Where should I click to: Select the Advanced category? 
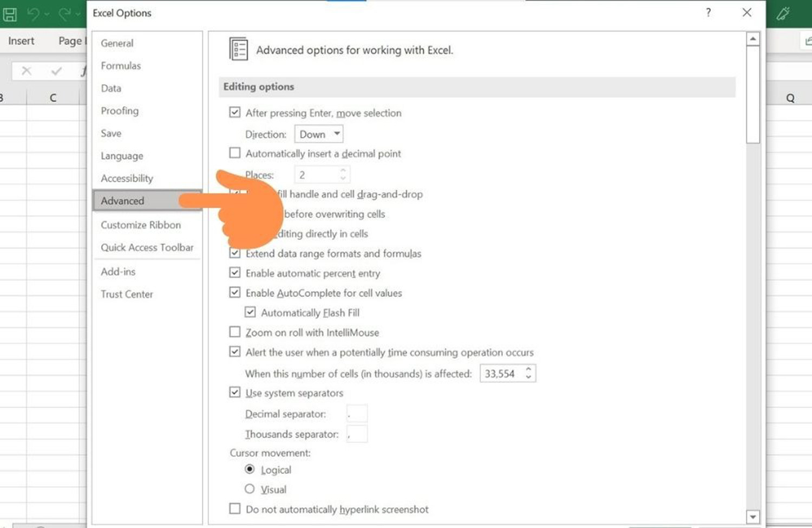click(147, 200)
